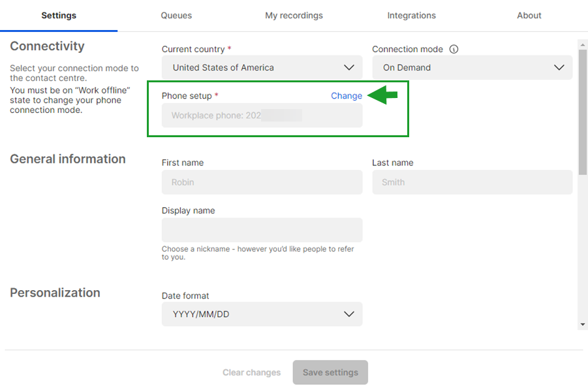This screenshot has height=392, width=588.
Task: Open the Current country dropdown
Action: coord(262,67)
